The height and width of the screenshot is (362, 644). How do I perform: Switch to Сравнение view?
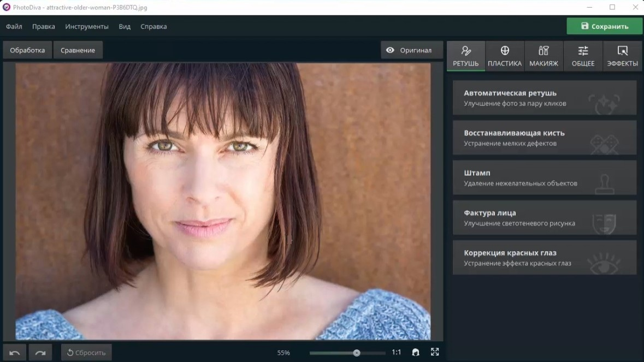[x=78, y=50]
